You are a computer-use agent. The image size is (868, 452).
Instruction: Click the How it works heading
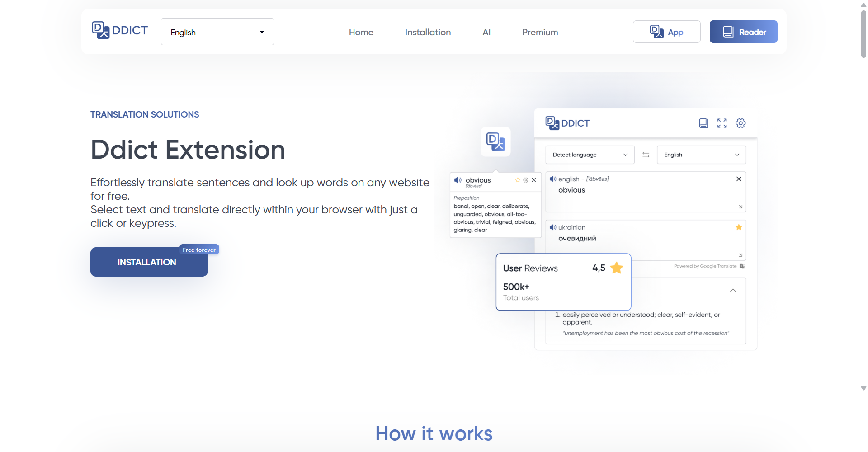tap(434, 433)
